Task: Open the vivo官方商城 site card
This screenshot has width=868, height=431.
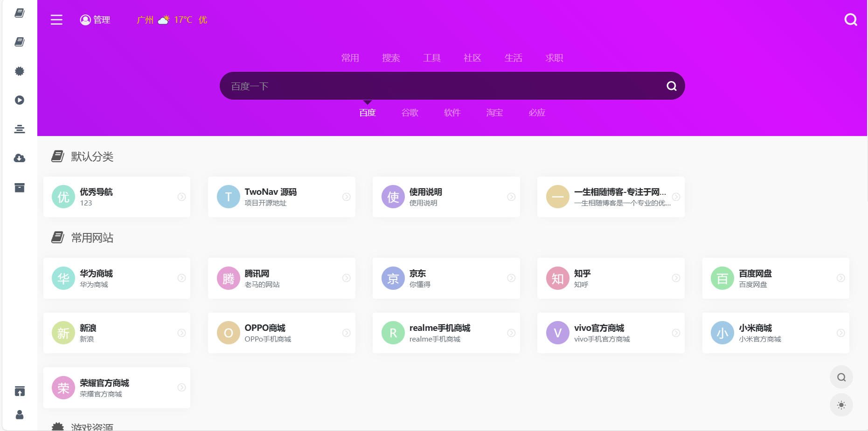Action: click(x=611, y=333)
